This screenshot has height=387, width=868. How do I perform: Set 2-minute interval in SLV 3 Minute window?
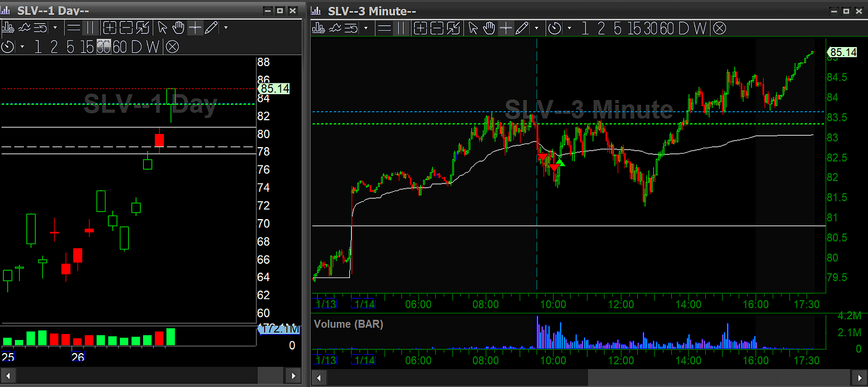[x=601, y=27]
